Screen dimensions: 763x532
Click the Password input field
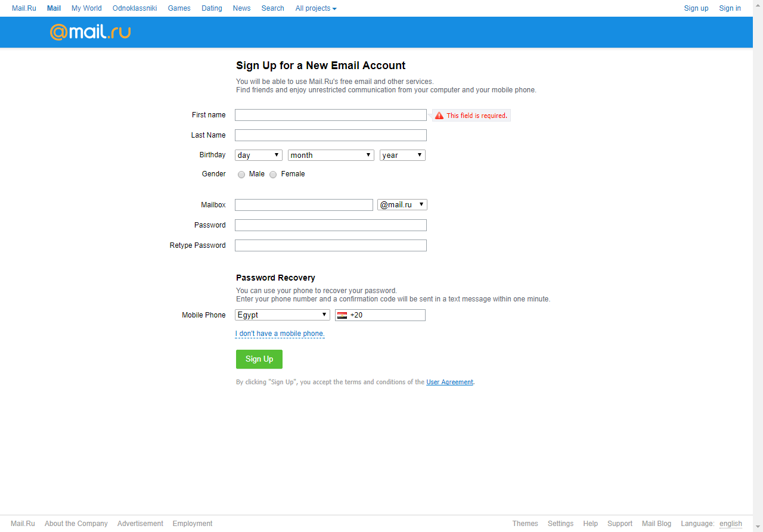click(331, 225)
